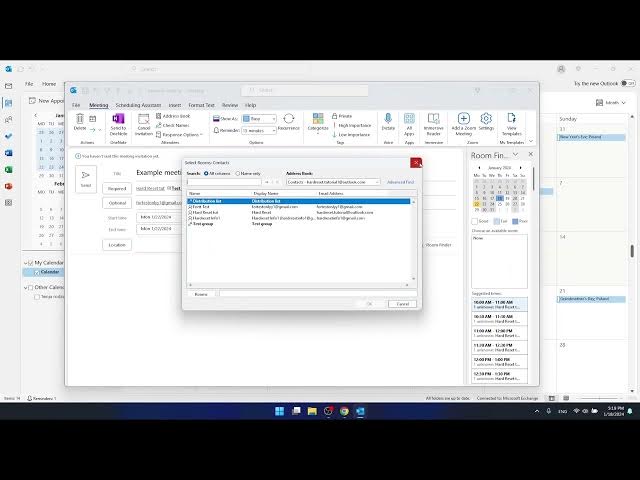The image size is (640, 480).
Task: Click the Display Name column header
Action: tap(266, 193)
